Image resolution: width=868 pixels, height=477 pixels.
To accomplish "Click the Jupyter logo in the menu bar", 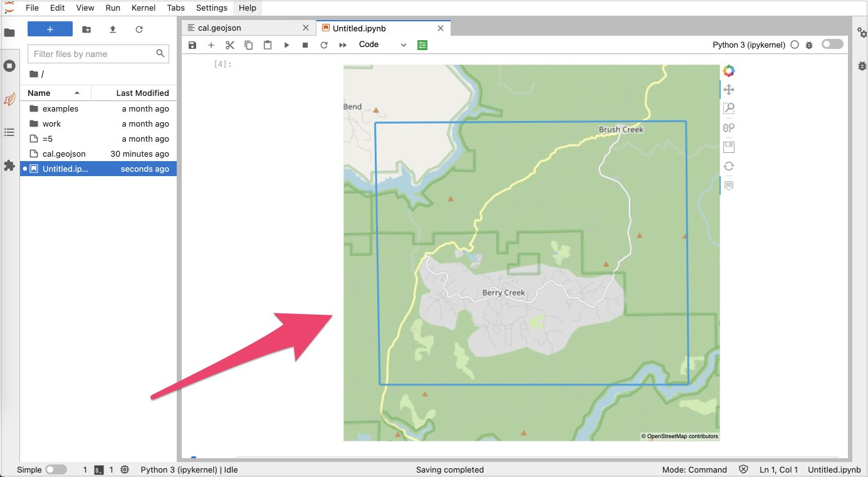I will (9, 8).
